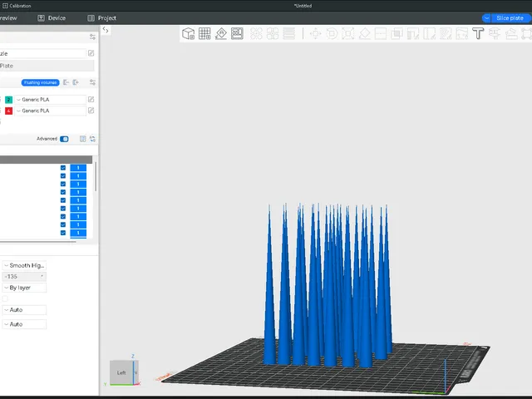This screenshot has height=399, width=532.
Task: Open the Smooth Hig... dropdown
Action: pyautogui.click(x=24, y=265)
